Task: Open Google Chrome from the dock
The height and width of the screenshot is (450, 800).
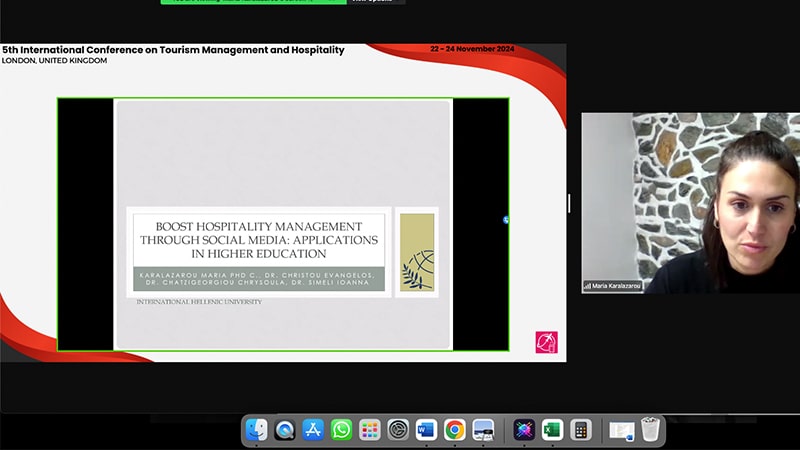Action: tap(454, 430)
